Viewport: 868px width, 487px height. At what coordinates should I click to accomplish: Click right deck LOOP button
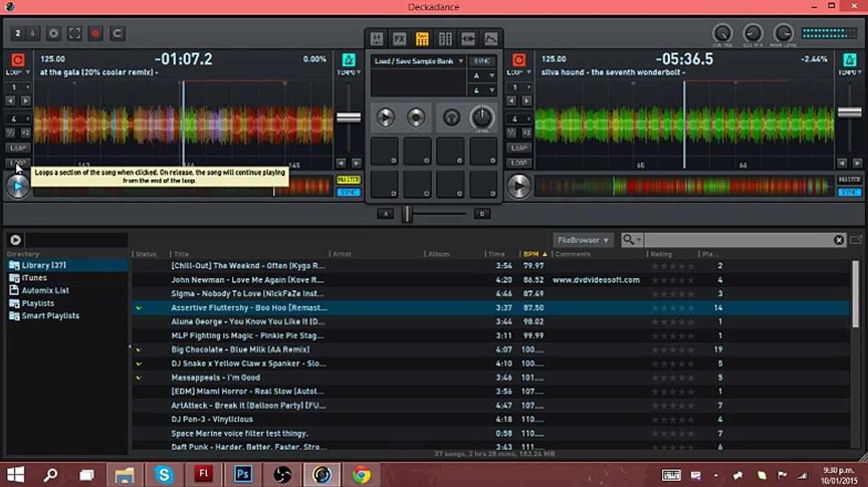click(519, 163)
